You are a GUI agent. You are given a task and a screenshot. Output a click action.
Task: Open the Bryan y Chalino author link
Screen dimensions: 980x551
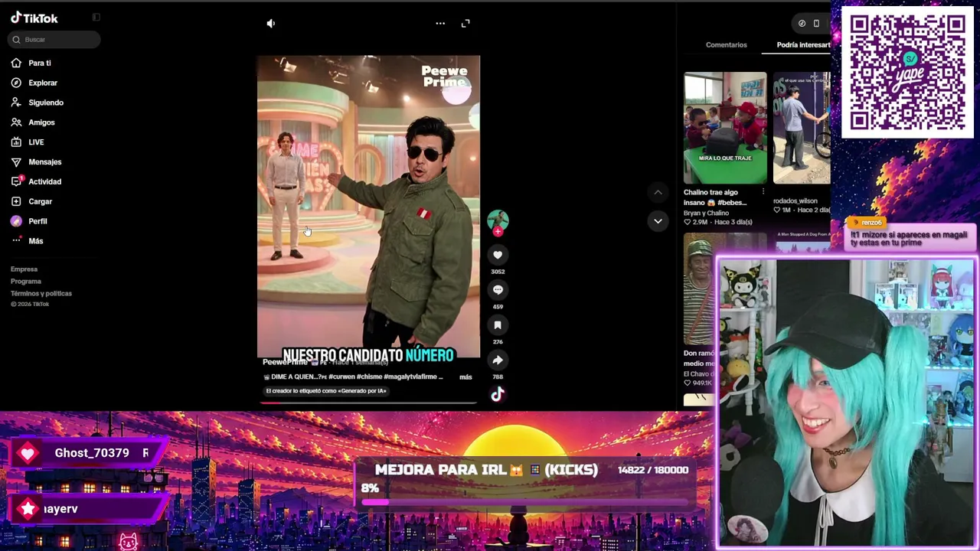pos(706,213)
